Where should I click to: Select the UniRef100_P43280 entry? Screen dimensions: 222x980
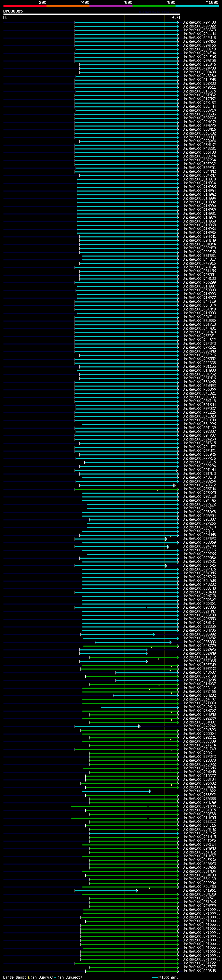(x=199, y=76)
